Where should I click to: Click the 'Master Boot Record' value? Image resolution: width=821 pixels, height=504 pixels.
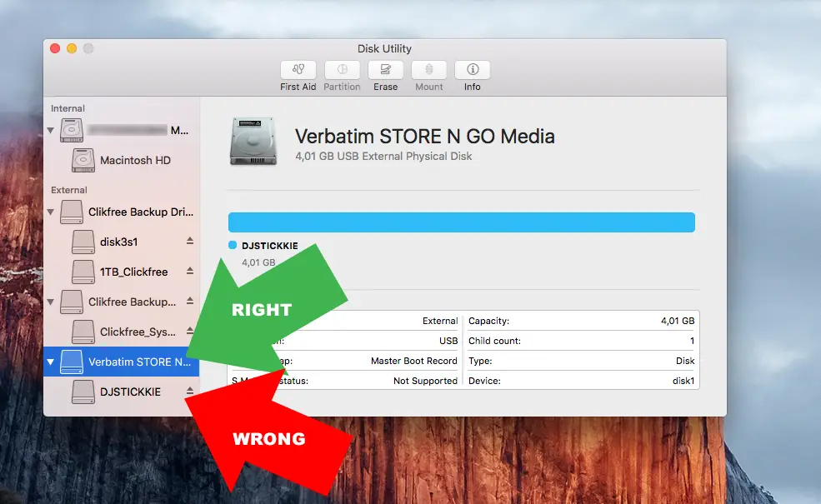pos(413,361)
